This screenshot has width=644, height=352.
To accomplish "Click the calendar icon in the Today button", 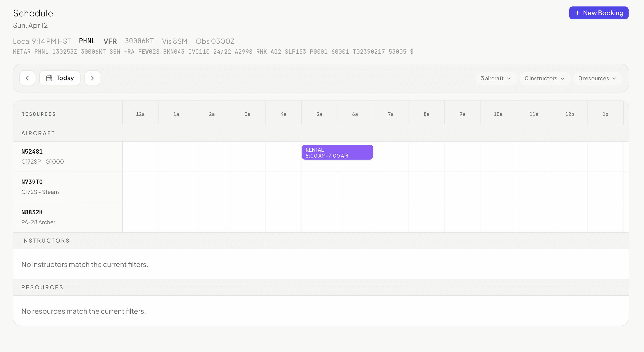I will 49,78.
